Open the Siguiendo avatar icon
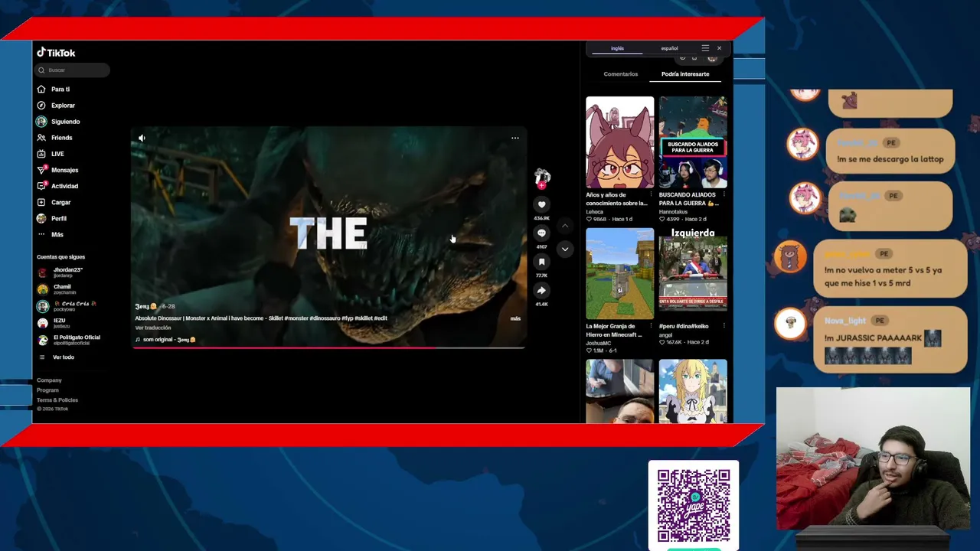This screenshot has height=551, width=980. (x=41, y=122)
